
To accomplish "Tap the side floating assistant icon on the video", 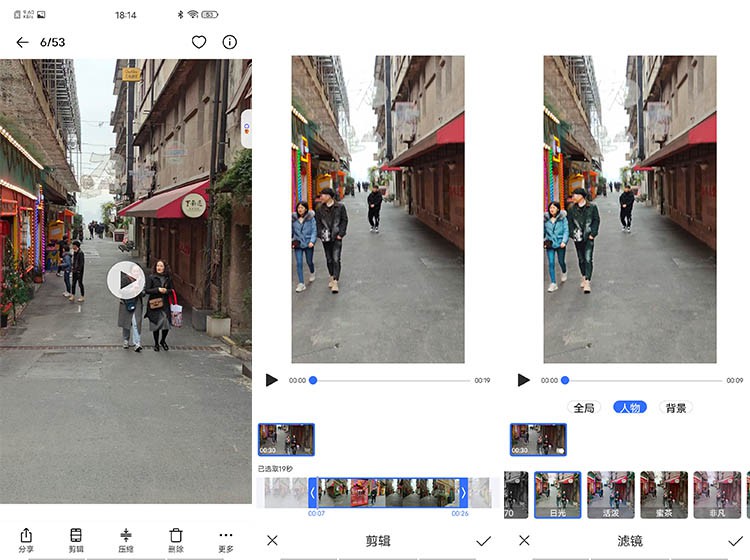I will click(246, 129).
